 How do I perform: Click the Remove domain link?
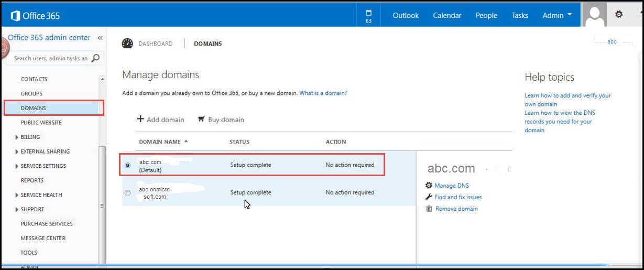point(456,209)
